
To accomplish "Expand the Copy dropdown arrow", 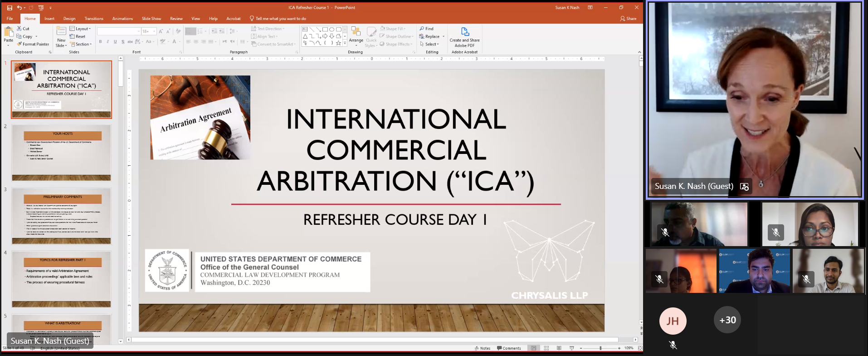I will pos(36,36).
